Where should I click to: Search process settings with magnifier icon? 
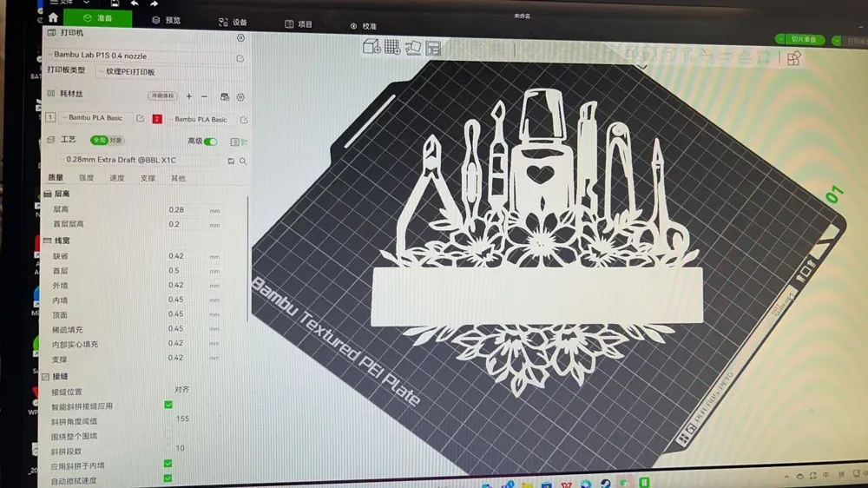tap(243, 162)
